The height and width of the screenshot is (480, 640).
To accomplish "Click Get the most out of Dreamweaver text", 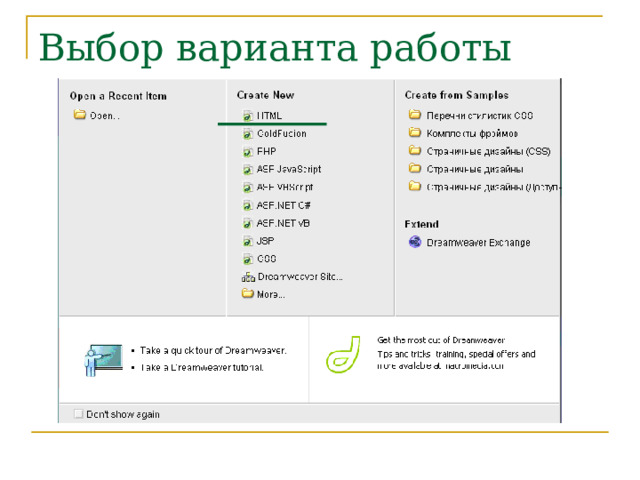I will pos(441,340).
